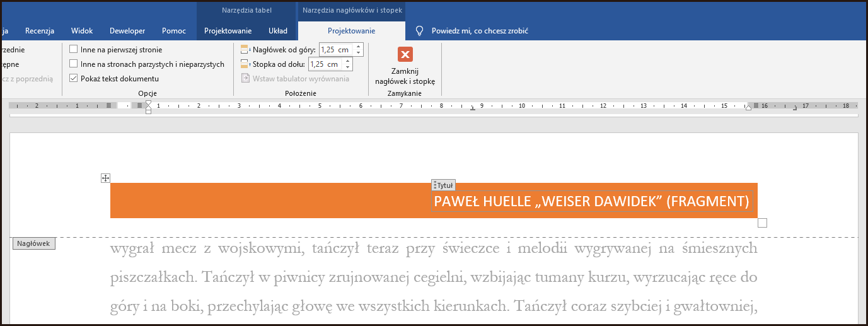Click the Opcje group label
The height and width of the screenshot is (326, 868).
[x=148, y=93]
